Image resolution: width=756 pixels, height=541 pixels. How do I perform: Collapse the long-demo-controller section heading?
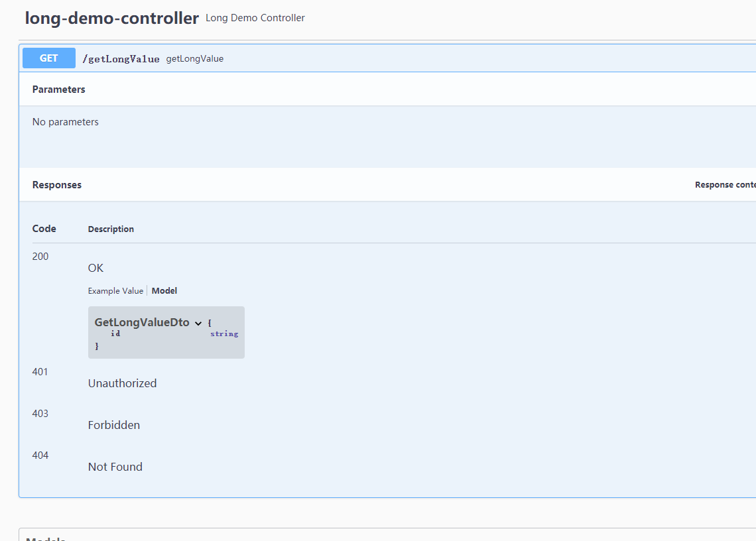[111, 18]
